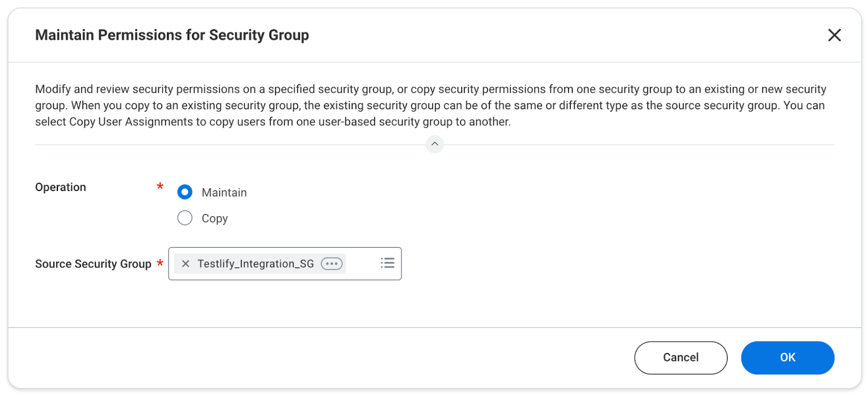Open the Source Security Group prompt list icon

coord(387,263)
